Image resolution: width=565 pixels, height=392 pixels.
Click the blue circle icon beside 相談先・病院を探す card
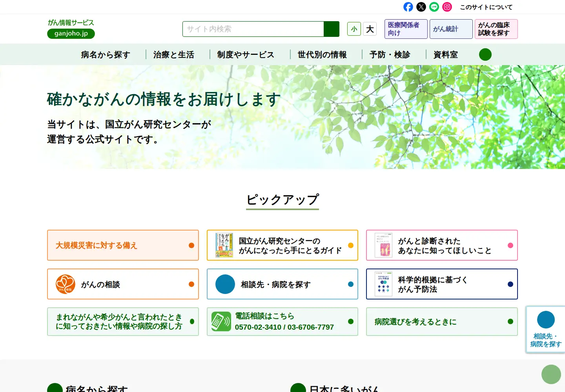point(225,284)
